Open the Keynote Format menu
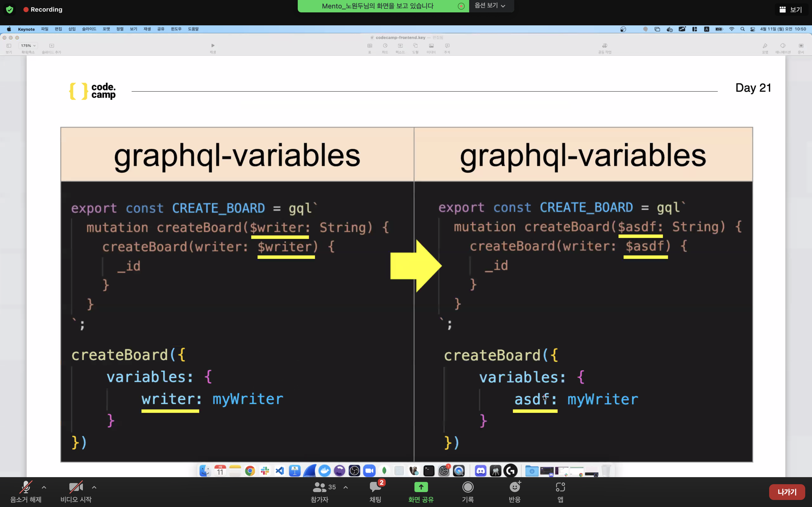This screenshot has width=812, height=507. pyautogui.click(x=106, y=29)
